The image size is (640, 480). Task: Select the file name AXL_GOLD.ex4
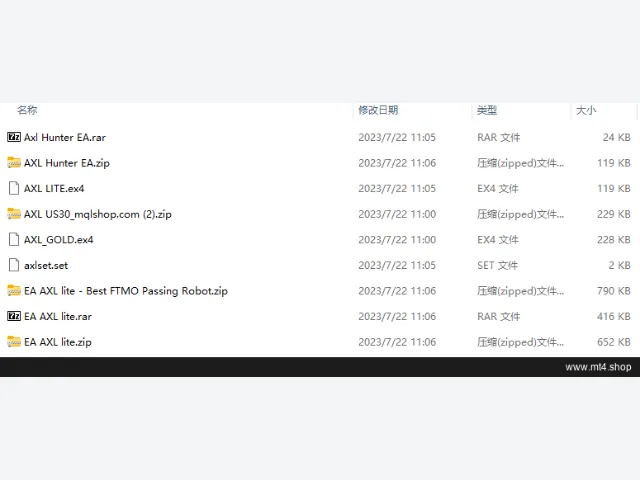pyautogui.click(x=59, y=240)
